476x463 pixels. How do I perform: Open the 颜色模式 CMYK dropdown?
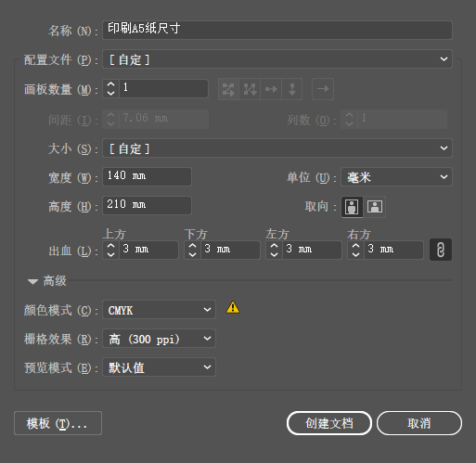(x=159, y=310)
